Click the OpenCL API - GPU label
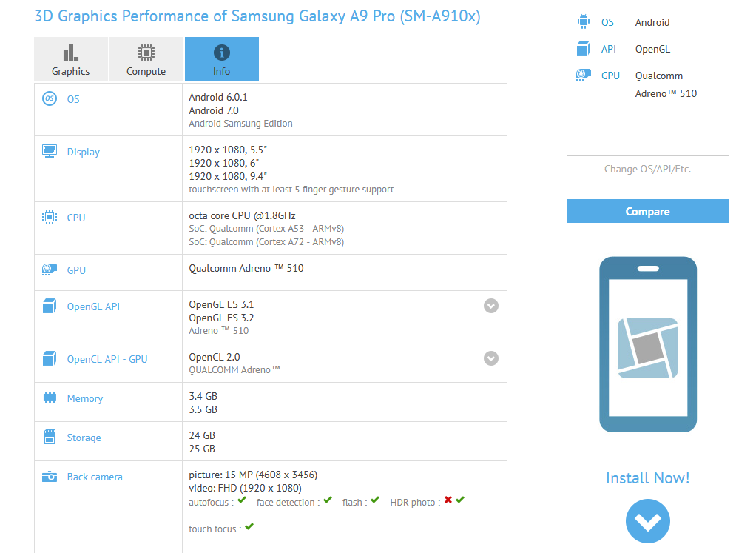Image resolution: width=756 pixels, height=553 pixels. click(x=107, y=360)
